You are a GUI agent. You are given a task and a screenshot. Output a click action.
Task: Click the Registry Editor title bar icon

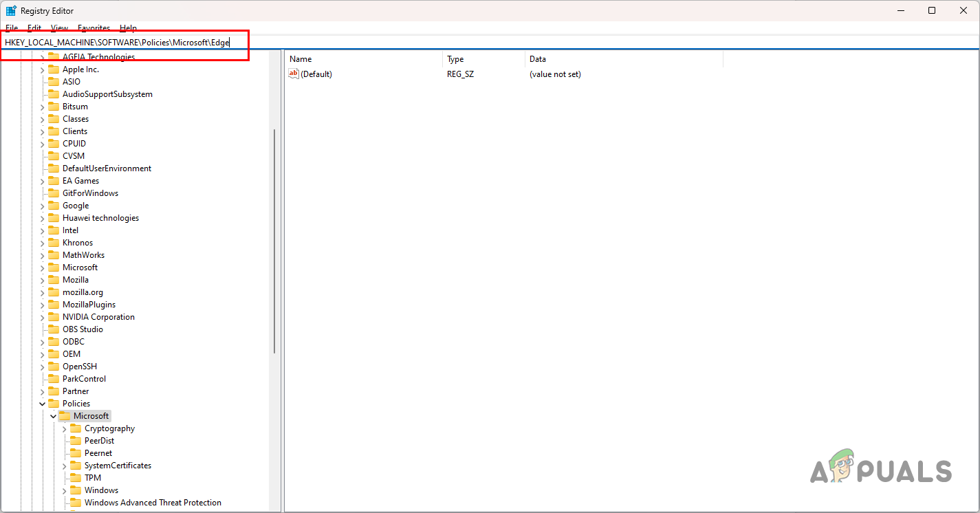point(11,10)
